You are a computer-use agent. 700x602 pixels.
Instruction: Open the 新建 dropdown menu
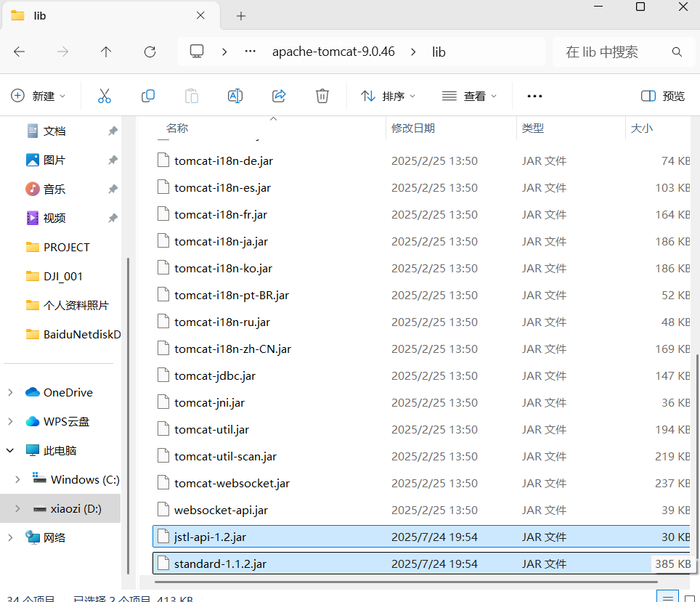(x=38, y=96)
